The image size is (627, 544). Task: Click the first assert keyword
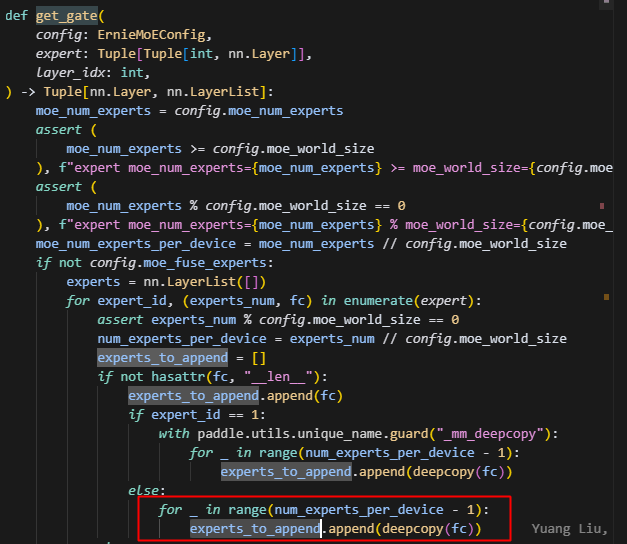pos(59,130)
